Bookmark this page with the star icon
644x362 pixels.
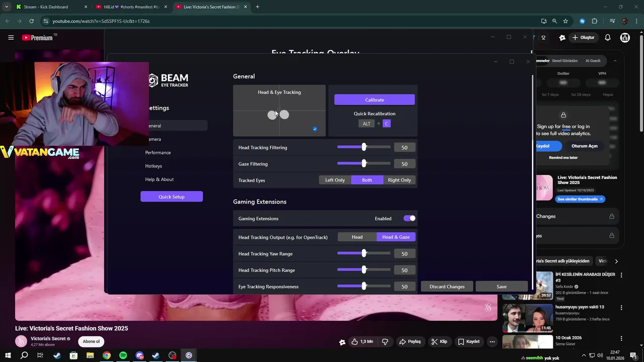click(566, 21)
